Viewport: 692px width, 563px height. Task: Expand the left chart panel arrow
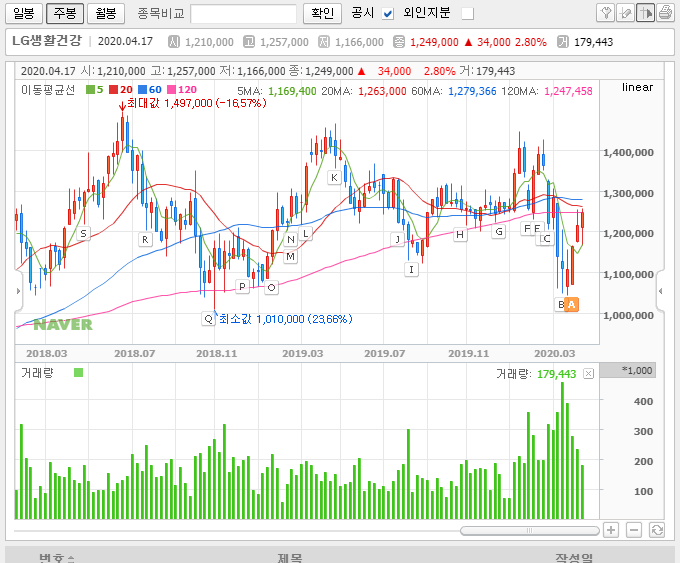[x=18, y=291]
